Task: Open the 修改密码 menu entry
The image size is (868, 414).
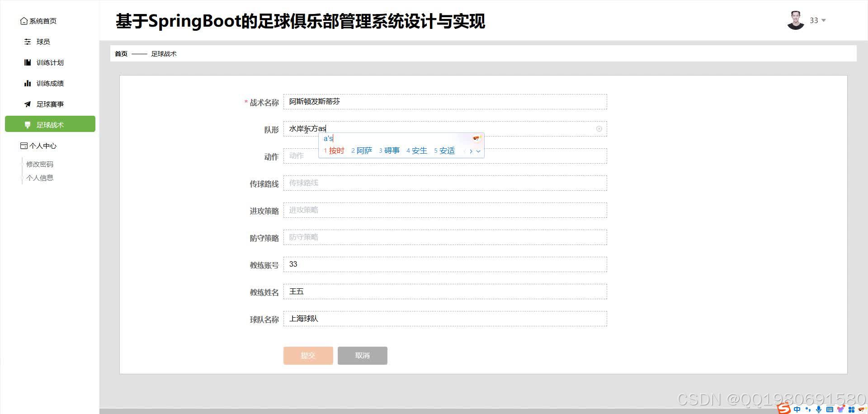Action: pyautogui.click(x=40, y=164)
